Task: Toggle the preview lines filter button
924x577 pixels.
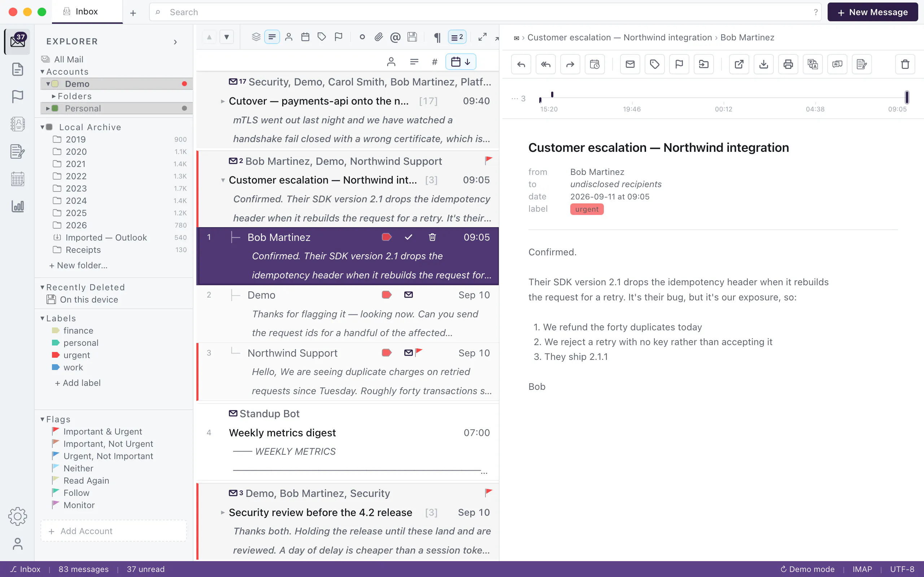Action: (272, 37)
